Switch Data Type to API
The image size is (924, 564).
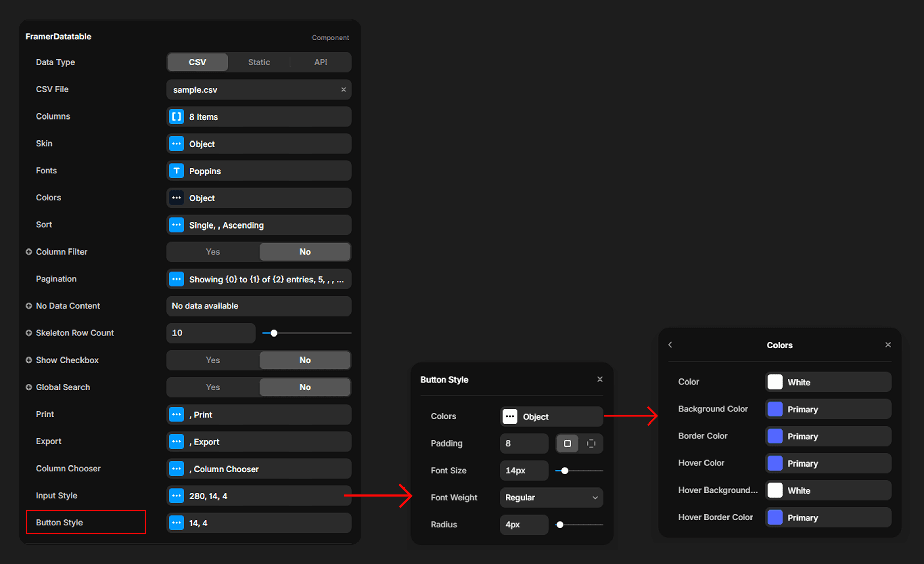click(320, 62)
